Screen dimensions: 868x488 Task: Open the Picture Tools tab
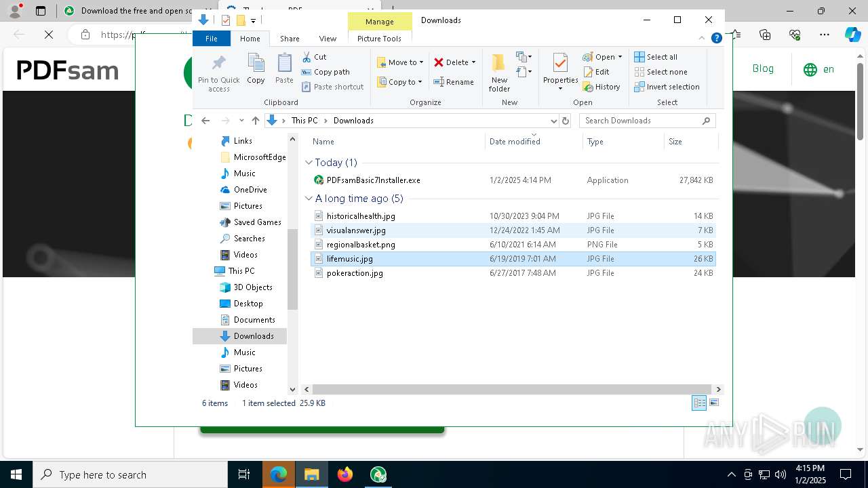tap(379, 39)
